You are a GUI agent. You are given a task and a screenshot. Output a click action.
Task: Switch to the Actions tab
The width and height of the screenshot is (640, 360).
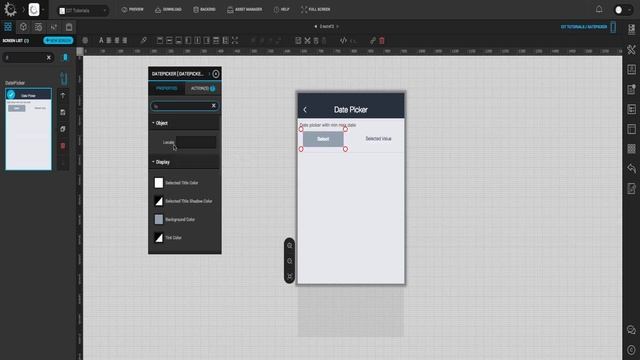point(203,89)
